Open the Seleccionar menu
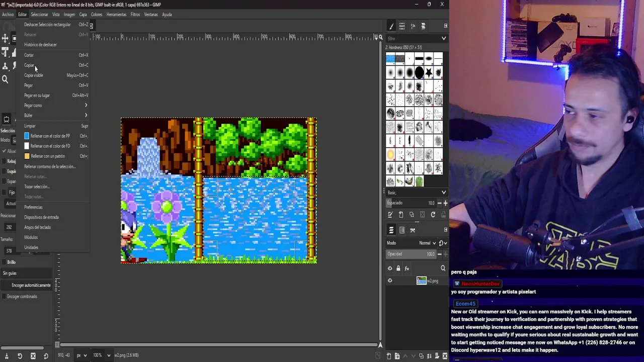This screenshot has width=644, height=362. pyautogui.click(x=39, y=15)
